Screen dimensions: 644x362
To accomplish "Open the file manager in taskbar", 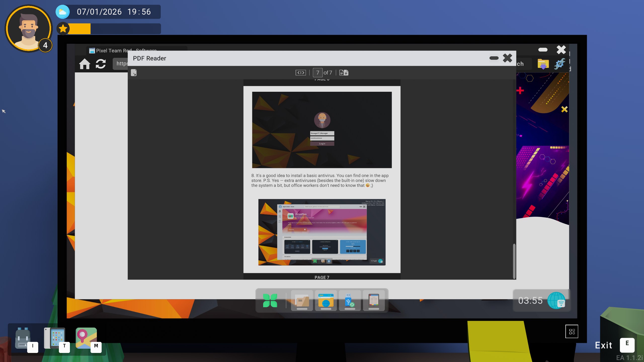I will tap(302, 300).
